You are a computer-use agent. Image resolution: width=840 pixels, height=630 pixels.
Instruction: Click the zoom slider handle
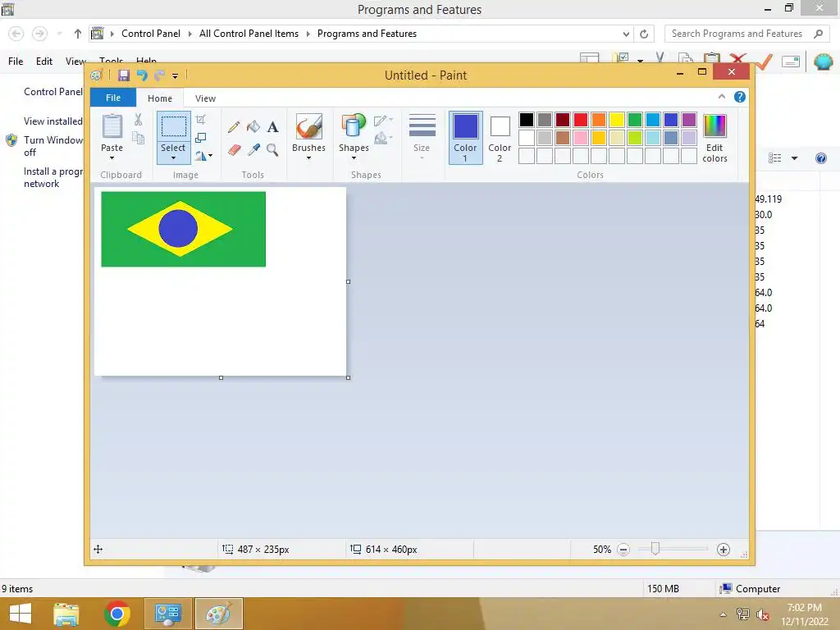(655, 549)
